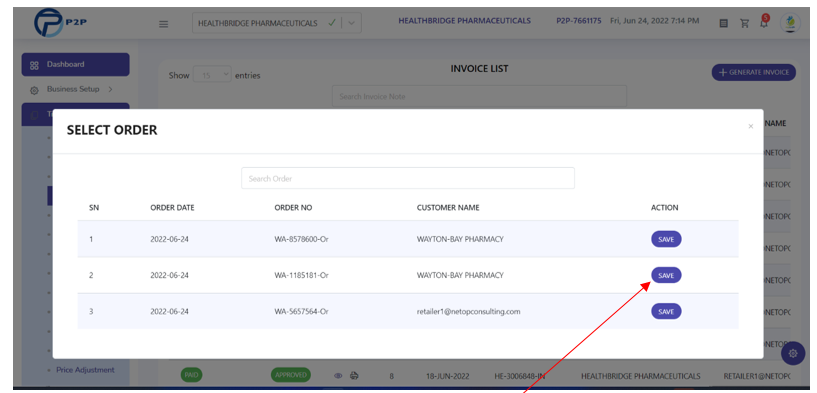Image resolution: width=817 pixels, height=393 pixels.
Task: Click the ORDER NO column header
Action: pos(293,207)
